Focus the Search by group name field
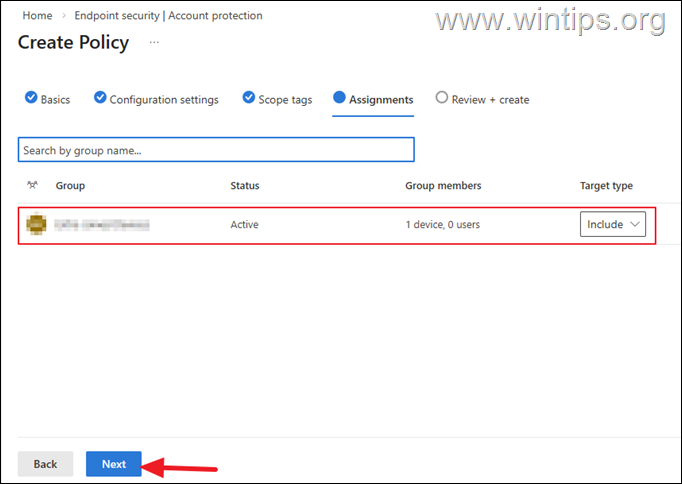Screen dimensions: 682x484 (x=216, y=150)
